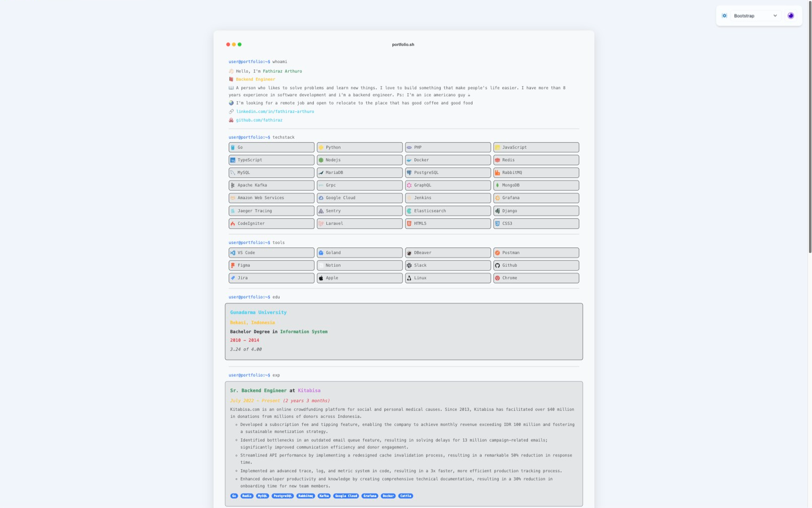Image resolution: width=812 pixels, height=508 pixels.
Task: Click the Chrome logo icon
Action: 497,278
